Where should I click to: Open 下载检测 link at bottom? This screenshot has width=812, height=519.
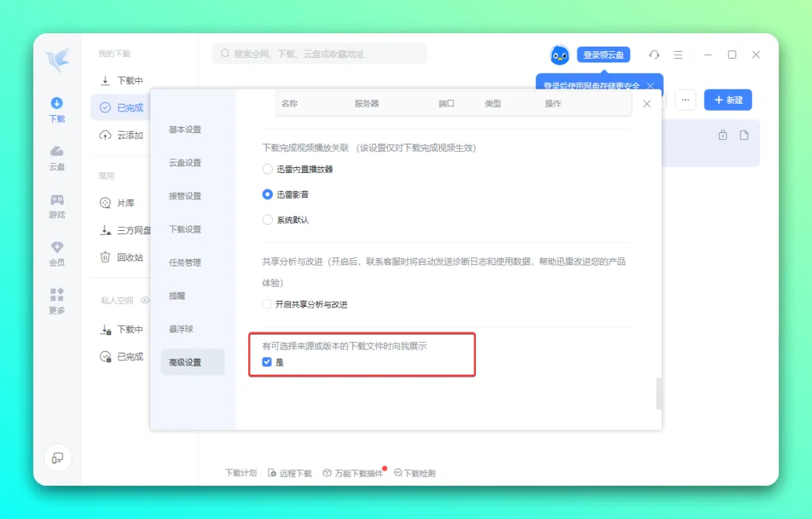[415, 473]
